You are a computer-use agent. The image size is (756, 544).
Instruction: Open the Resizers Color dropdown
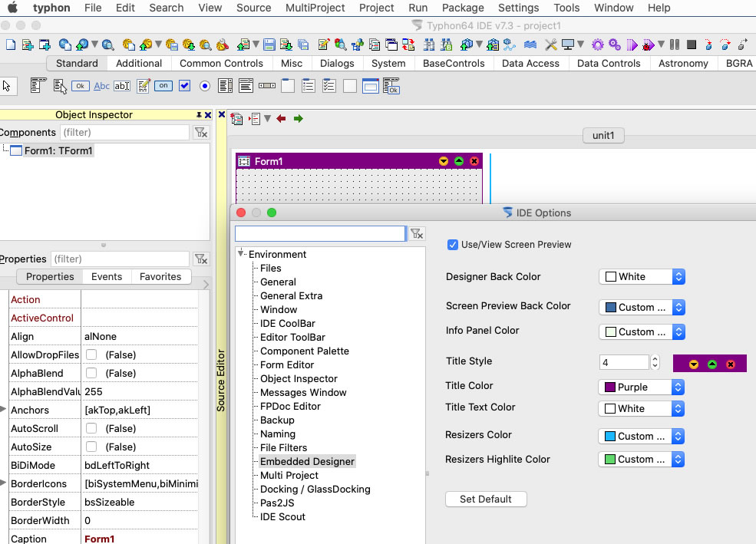pos(641,437)
